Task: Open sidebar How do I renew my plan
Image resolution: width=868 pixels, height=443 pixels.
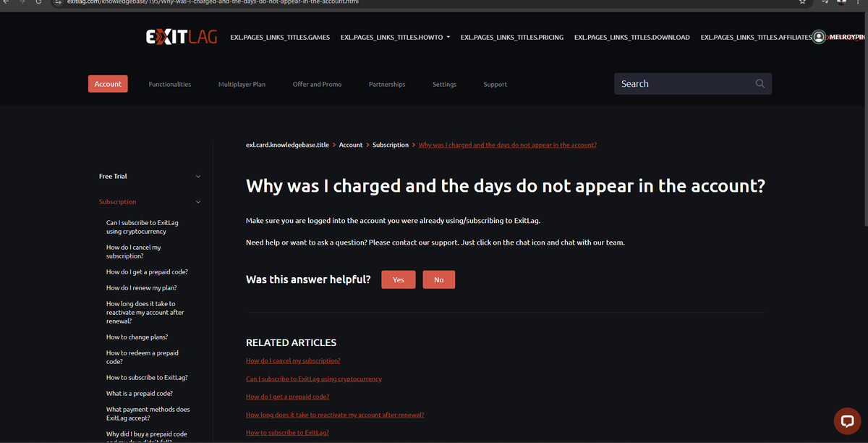Action: pyautogui.click(x=142, y=288)
